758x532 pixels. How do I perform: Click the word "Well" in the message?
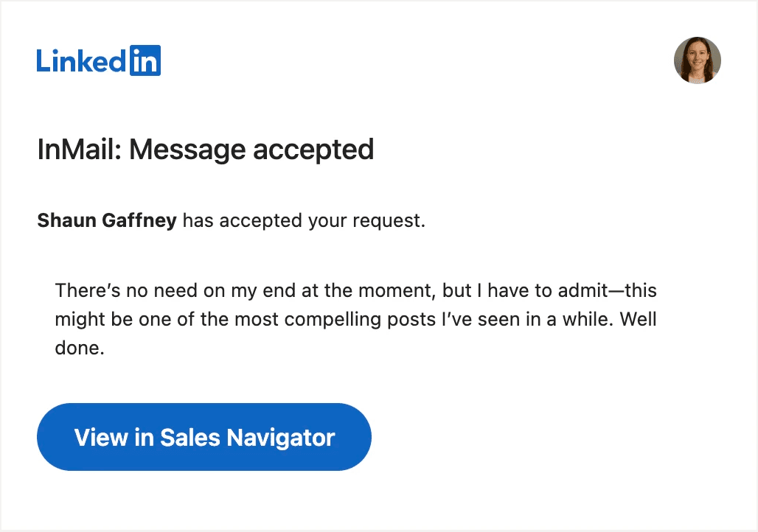638,320
